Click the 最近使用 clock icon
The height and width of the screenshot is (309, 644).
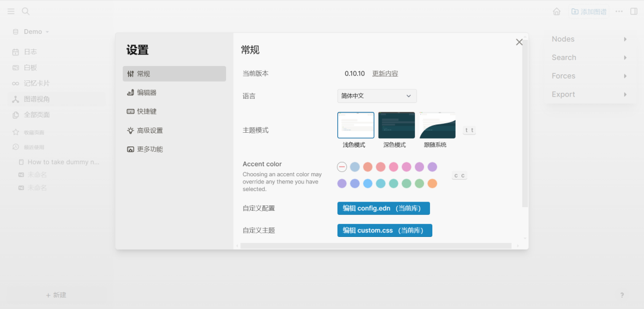16,146
